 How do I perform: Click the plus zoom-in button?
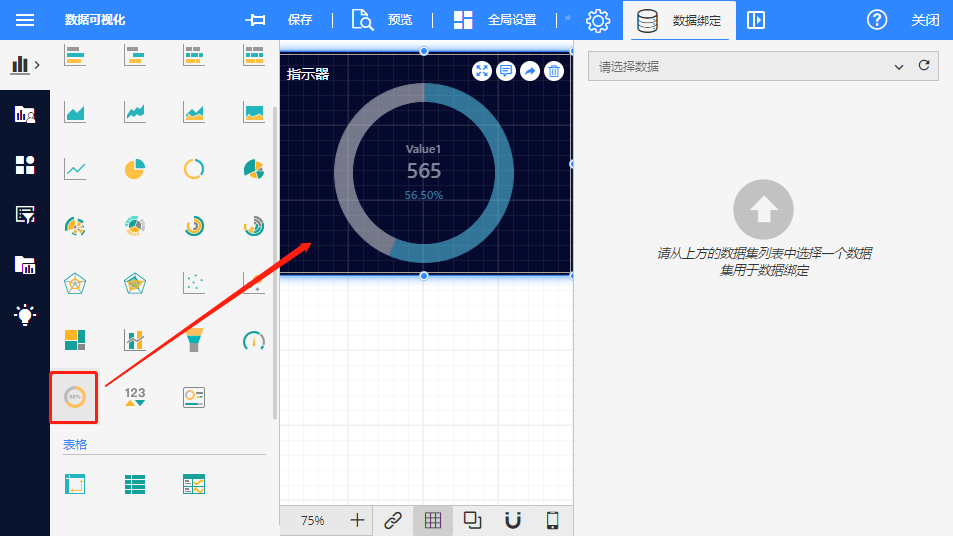click(357, 520)
